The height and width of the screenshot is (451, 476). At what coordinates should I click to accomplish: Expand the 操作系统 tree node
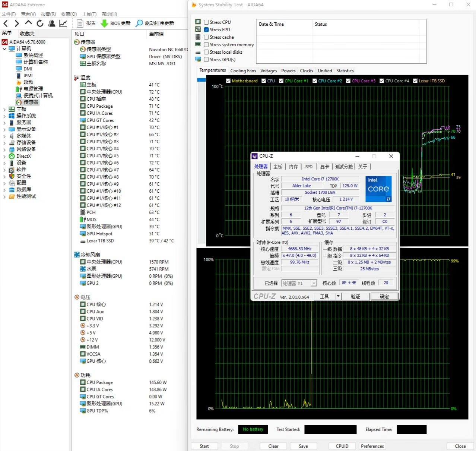[x=4, y=116]
